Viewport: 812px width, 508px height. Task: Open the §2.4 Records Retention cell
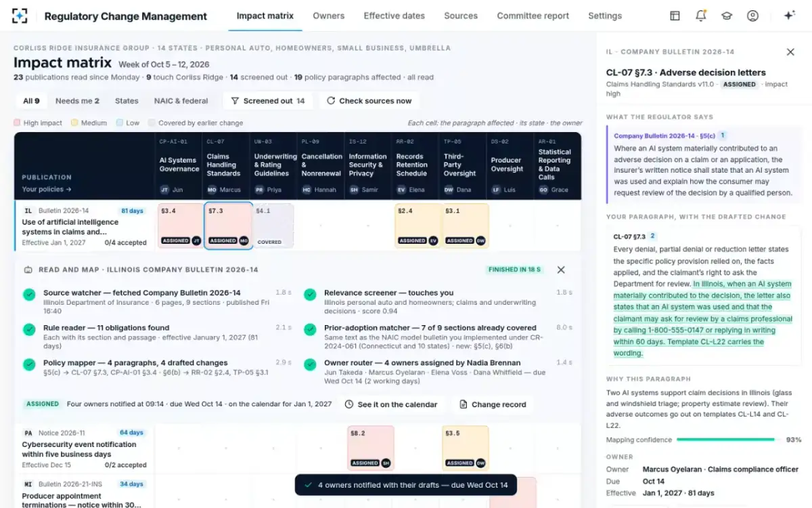click(418, 225)
